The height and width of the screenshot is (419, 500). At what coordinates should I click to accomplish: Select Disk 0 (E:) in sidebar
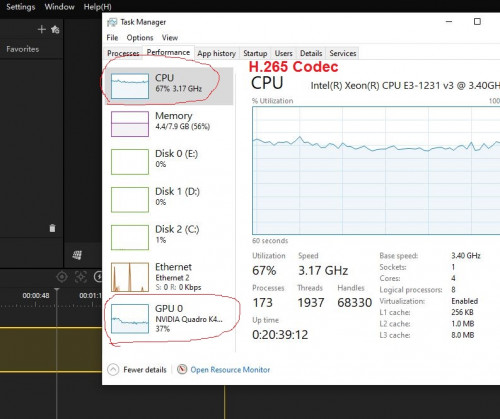pyautogui.click(x=169, y=162)
